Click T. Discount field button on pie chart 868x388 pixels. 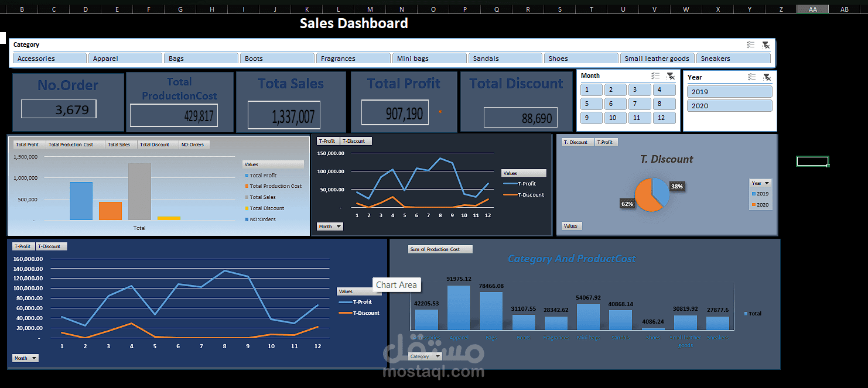[x=578, y=142]
